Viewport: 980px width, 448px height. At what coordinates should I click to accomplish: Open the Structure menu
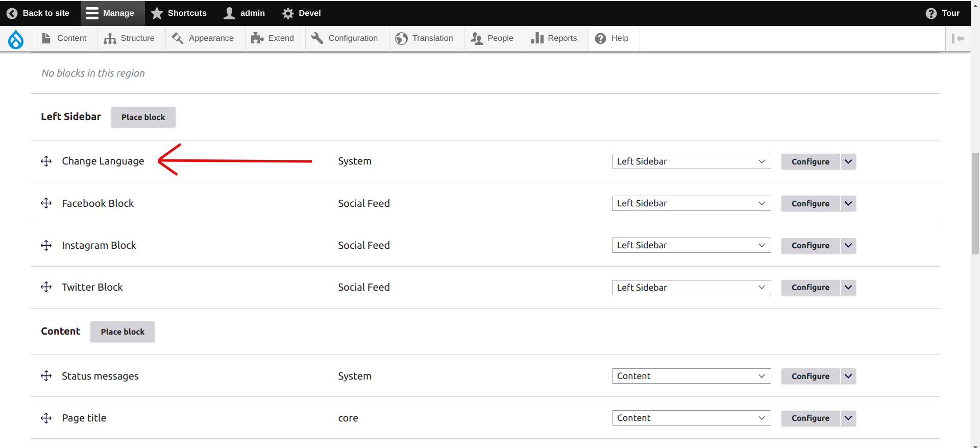pyautogui.click(x=129, y=38)
